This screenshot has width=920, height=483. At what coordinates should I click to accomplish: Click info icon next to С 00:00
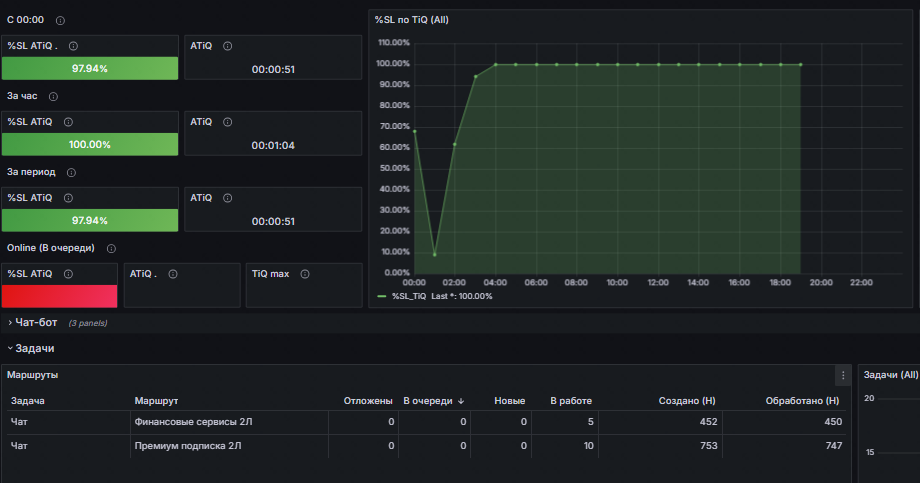(x=60, y=21)
